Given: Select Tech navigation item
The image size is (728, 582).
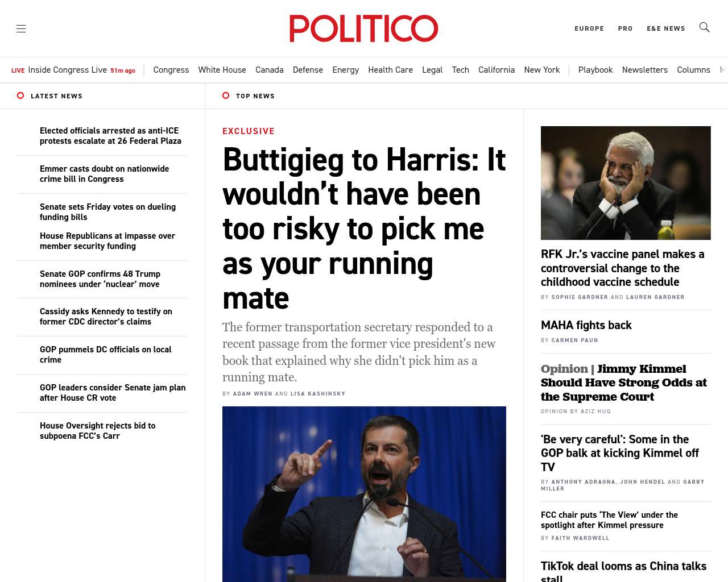Looking at the screenshot, I should (460, 70).
